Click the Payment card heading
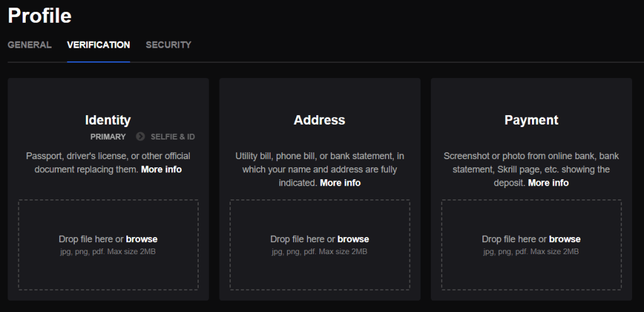644x312 pixels. tap(531, 120)
